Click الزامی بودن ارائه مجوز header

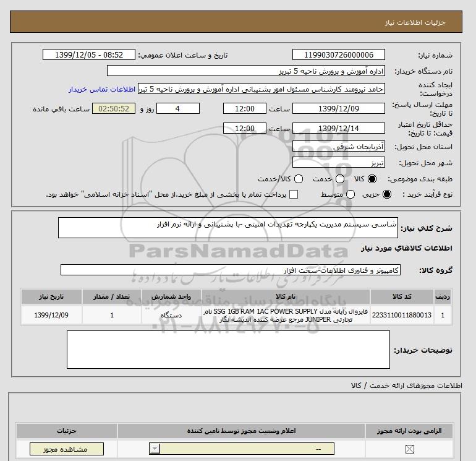point(409,431)
